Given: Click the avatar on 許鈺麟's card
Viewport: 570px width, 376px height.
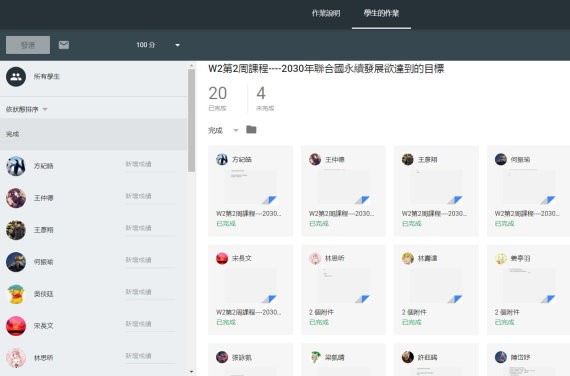Looking at the screenshot, I should coord(408,357).
